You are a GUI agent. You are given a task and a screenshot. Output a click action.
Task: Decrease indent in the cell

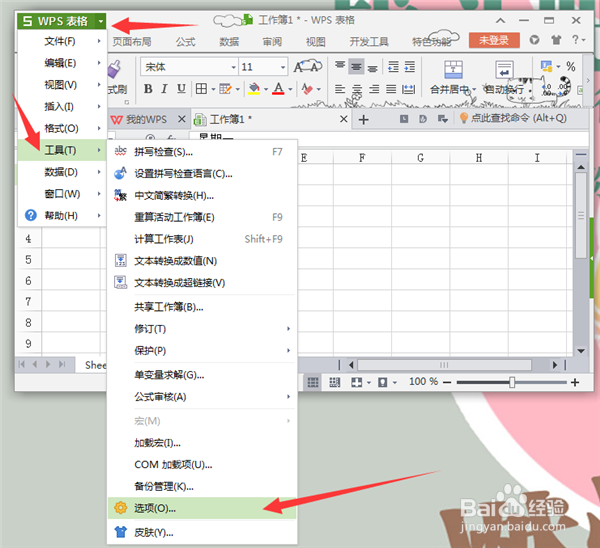pos(393,67)
